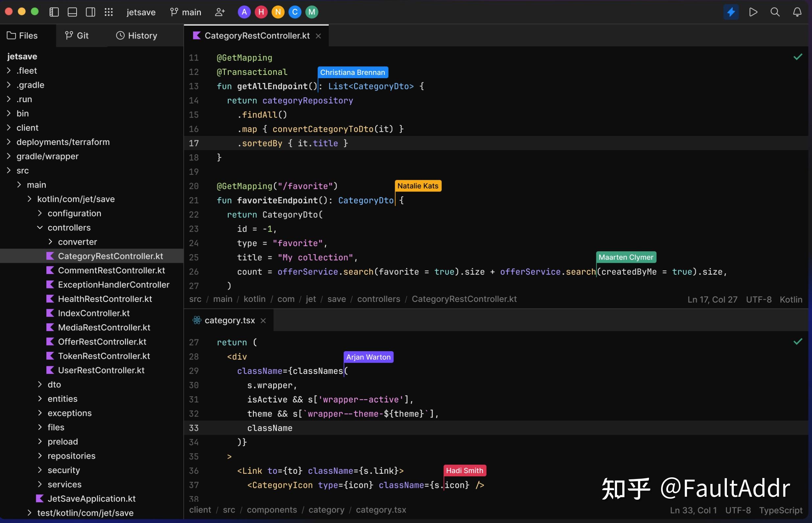Click the add collaborator icon
The image size is (812, 523).
(220, 12)
